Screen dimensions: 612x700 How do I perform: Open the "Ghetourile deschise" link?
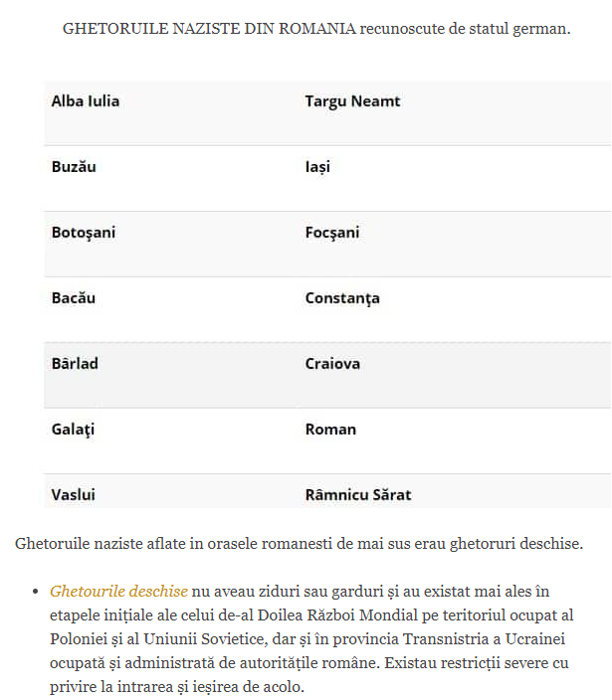tap(118, 591)
